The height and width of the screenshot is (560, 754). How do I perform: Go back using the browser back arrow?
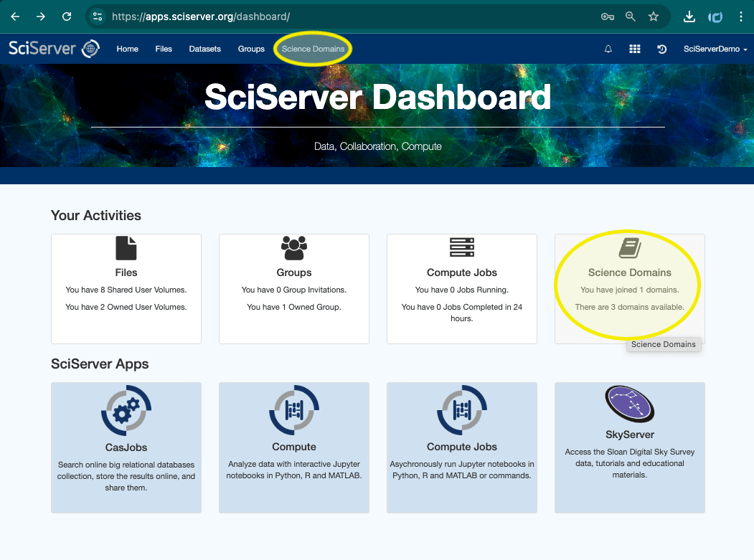pyautogui.click(x=15, y=16)
